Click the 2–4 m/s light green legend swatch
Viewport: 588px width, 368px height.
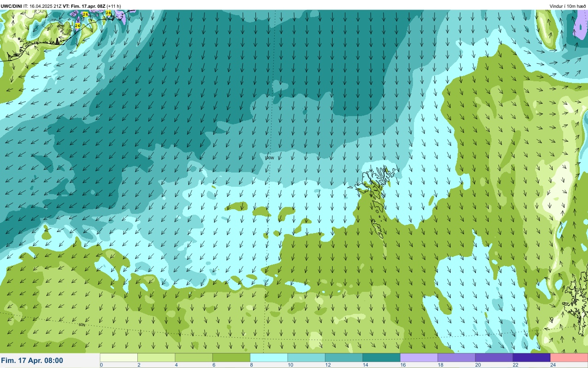click(x=157, y=357)
